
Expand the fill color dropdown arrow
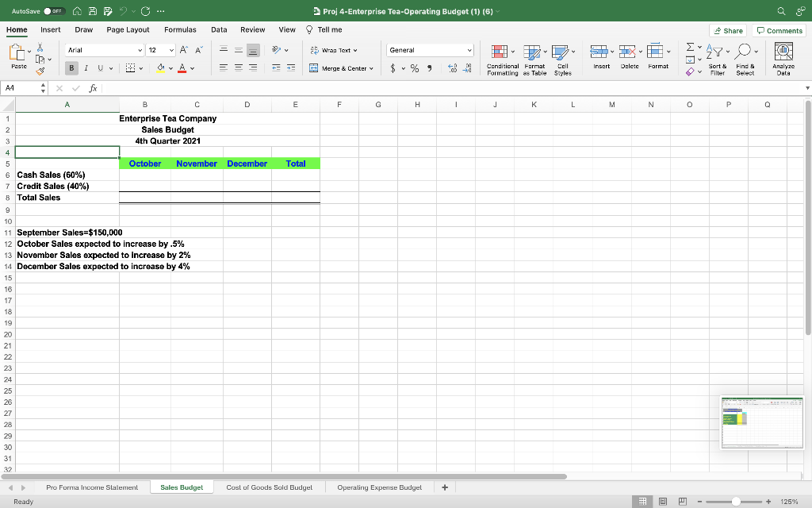coord(171,68)
